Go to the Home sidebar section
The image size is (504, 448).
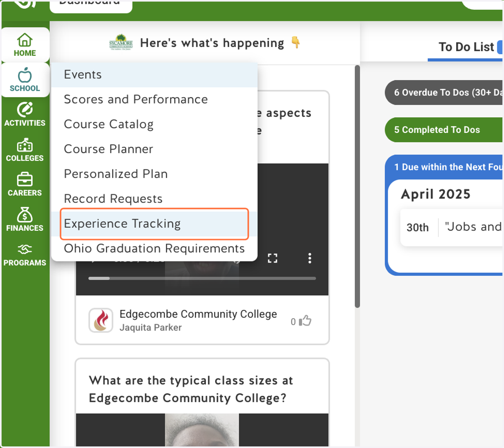(25, 45)
